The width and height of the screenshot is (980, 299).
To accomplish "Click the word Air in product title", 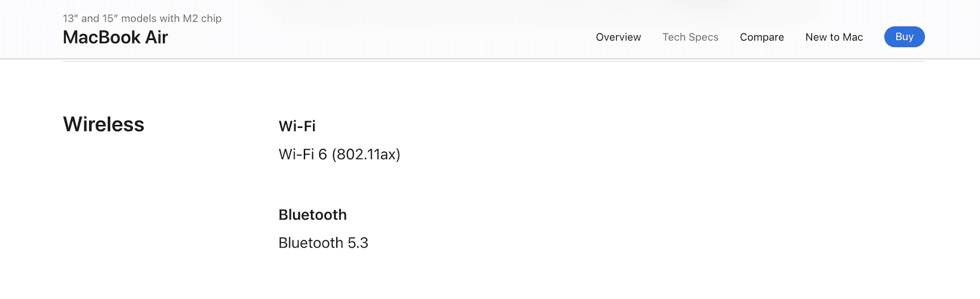I will click(x=157, y=37).
